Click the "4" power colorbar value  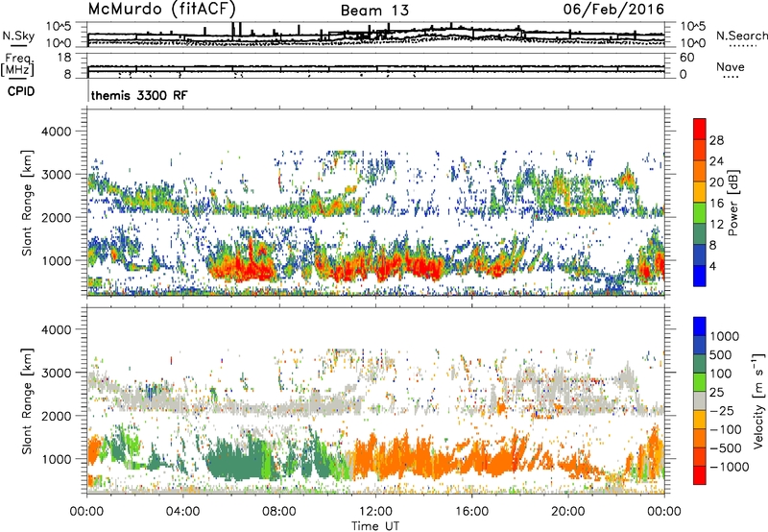(712, 266)
